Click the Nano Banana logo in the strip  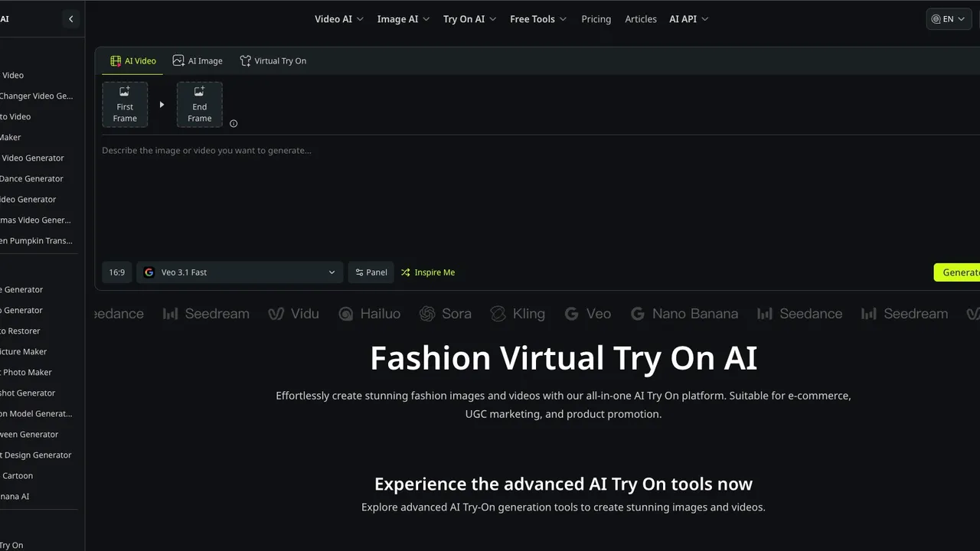pos(684,314)
